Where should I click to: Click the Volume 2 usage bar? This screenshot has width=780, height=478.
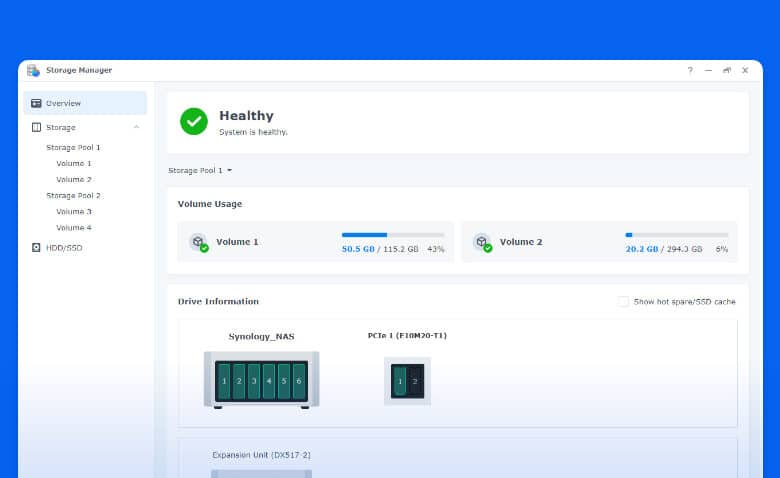[677, 235]
